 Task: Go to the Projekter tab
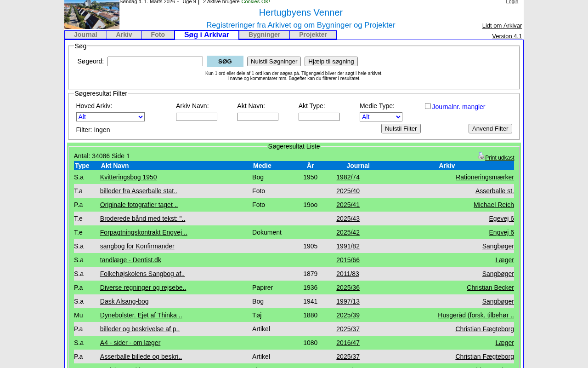pyautogui.click(x=313, y=35)
